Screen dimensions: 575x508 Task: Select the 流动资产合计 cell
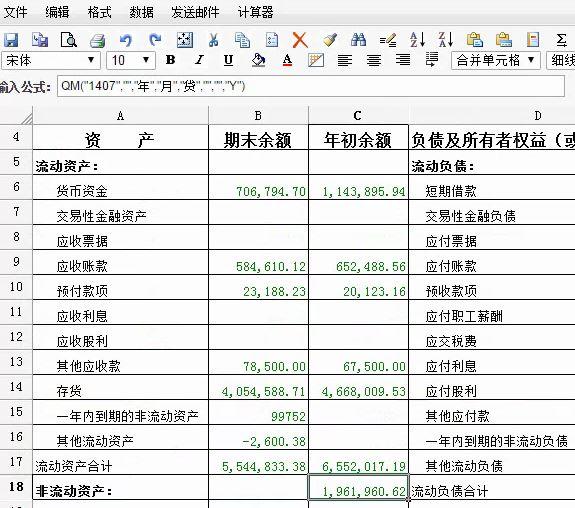click(120, 463)
